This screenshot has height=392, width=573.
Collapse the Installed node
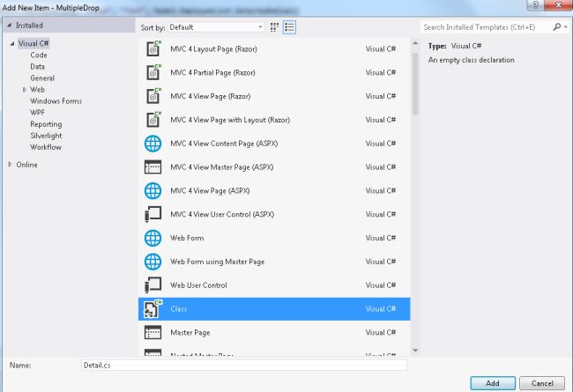click(10, 26)
